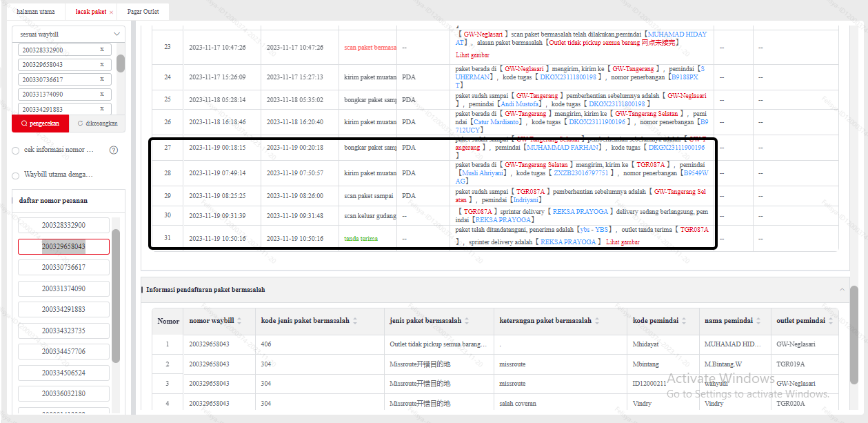
Task: Click the TGR019A outlet pemindai cell
Action: pyautogui.click(x=791, y=364)
